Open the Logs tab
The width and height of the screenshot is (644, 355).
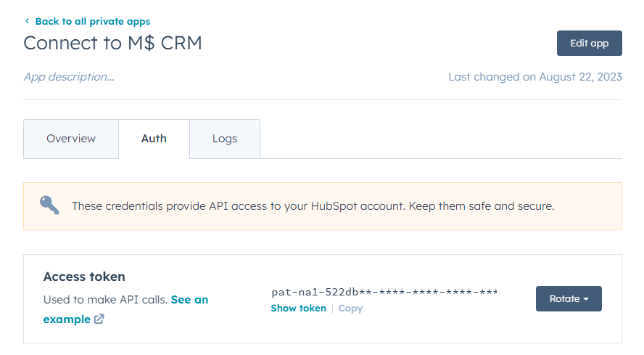click(225, 139)
